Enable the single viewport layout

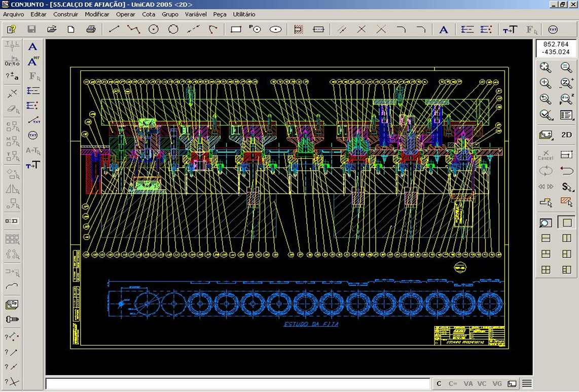coord(566,222)
